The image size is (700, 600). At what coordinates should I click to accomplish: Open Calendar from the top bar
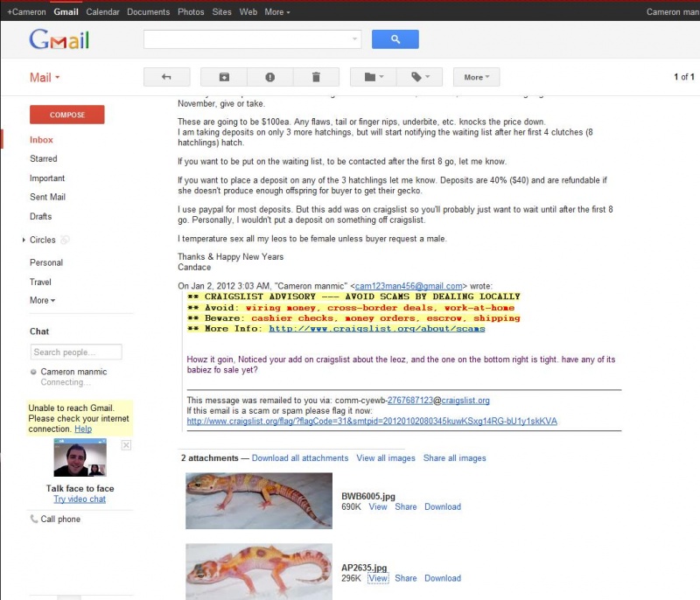pyautogui.click(x=102, y=12)
